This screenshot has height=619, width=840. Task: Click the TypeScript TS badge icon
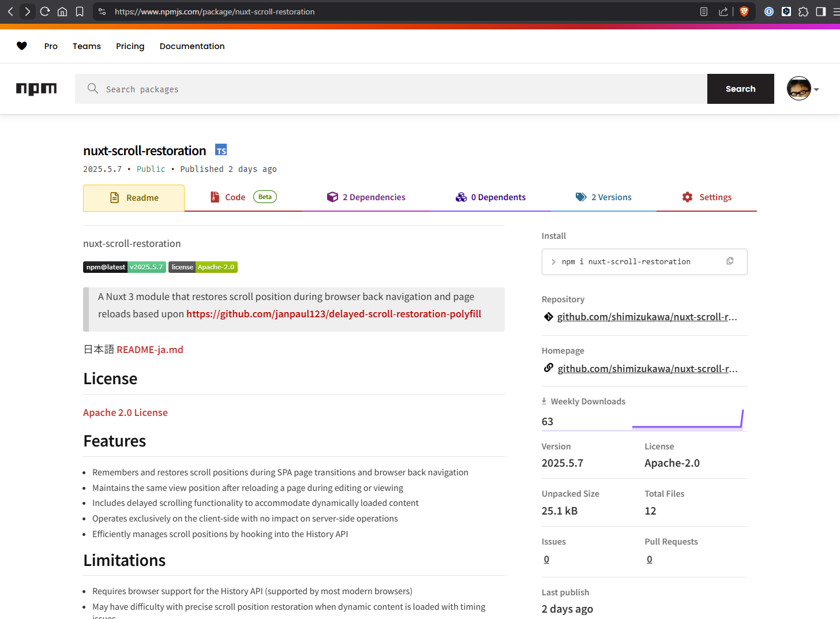221,150
